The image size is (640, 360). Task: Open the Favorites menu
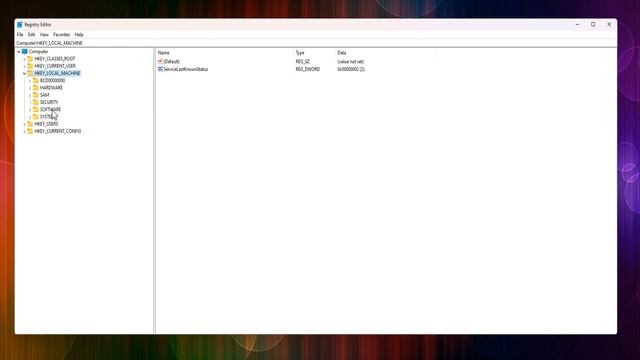[62, 35]
